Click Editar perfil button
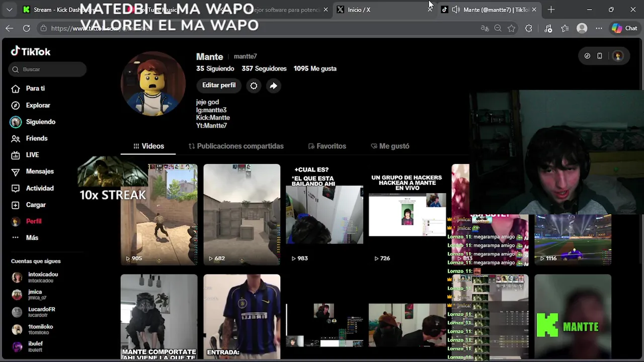The height and width of the screenshot is (362, 644). pyautogui.click(x=219, y=85)
